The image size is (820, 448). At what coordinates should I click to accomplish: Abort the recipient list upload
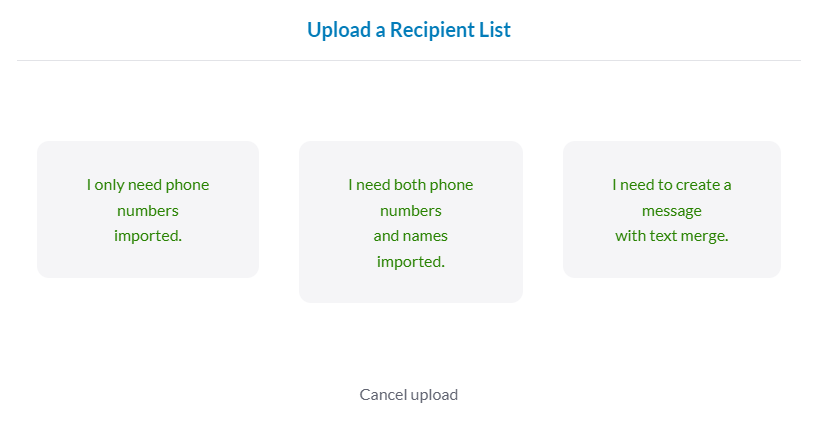pos(408,395)
